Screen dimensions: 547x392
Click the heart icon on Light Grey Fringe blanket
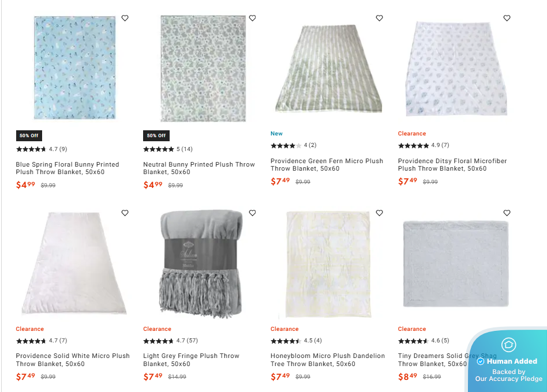pos(252,213)
